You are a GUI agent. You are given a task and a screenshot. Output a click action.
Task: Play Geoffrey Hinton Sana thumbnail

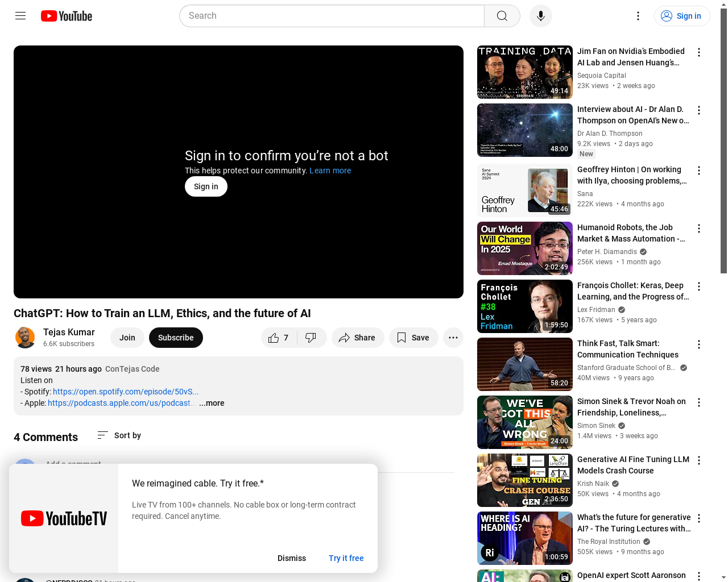[525, 190]
